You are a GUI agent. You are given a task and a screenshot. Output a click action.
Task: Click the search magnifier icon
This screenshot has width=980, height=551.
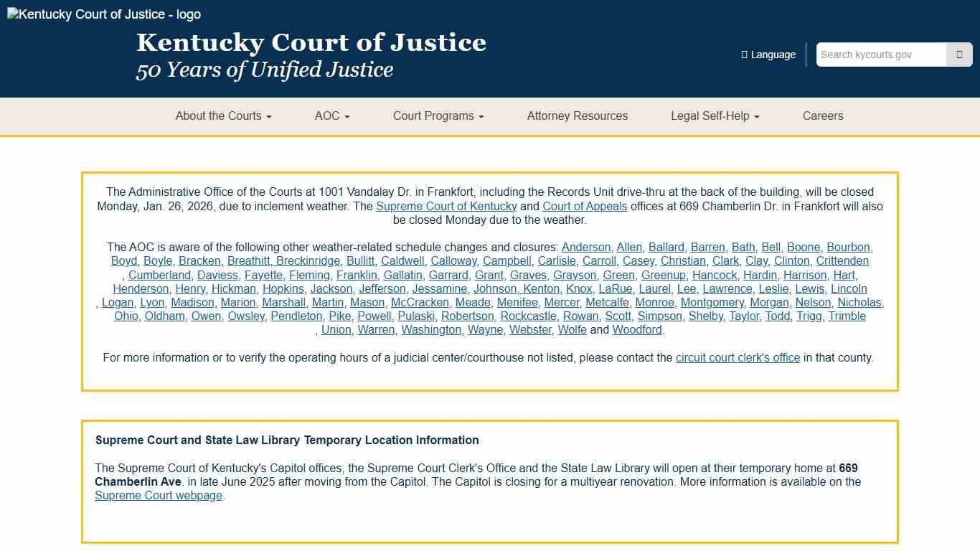coord(959,54)
